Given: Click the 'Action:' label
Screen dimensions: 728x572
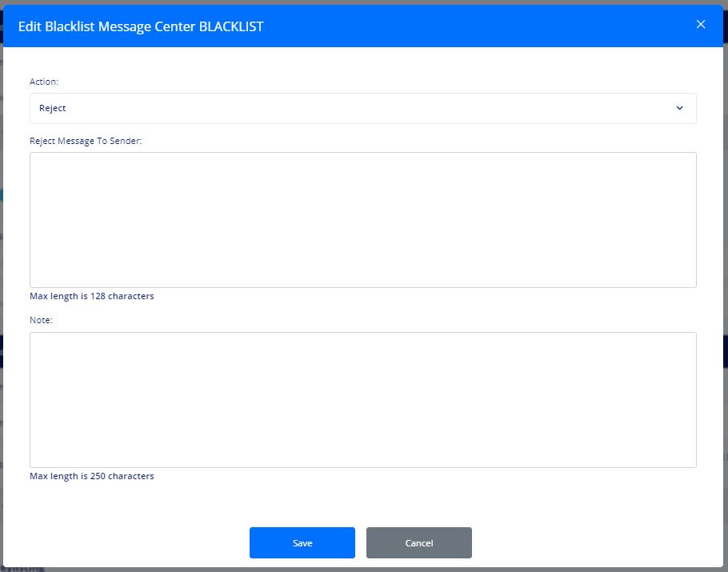Looking at the screenshot, I should (x=44, y=82).
